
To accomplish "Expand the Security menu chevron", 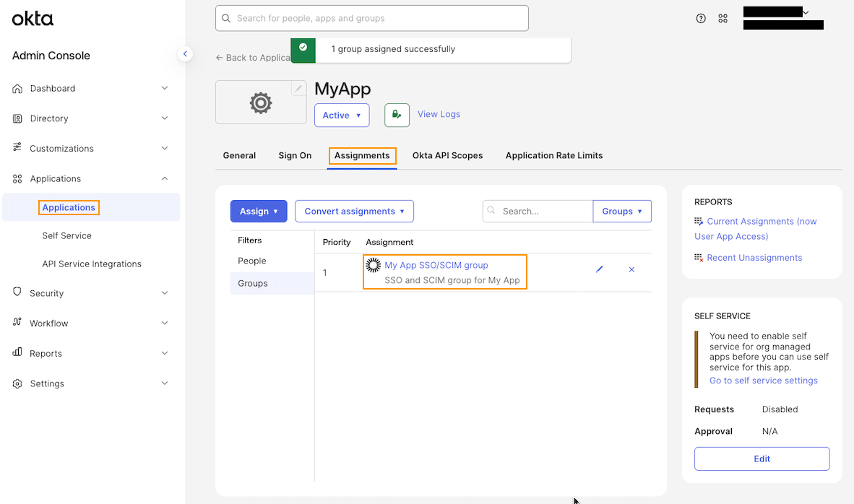I will pyautogui.click(x=165, y=293).
